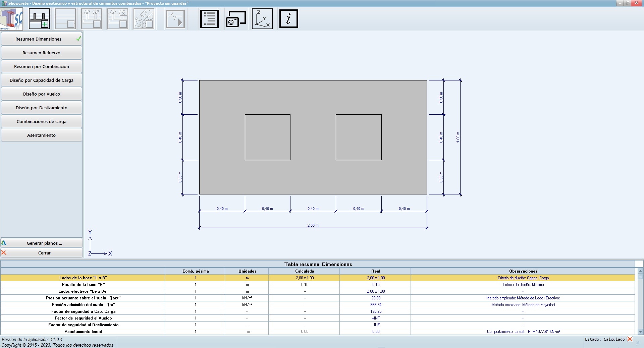Click the soil layers toolbar icon
Viewport: 644px width, 348px height.
[x=65, y=19]
